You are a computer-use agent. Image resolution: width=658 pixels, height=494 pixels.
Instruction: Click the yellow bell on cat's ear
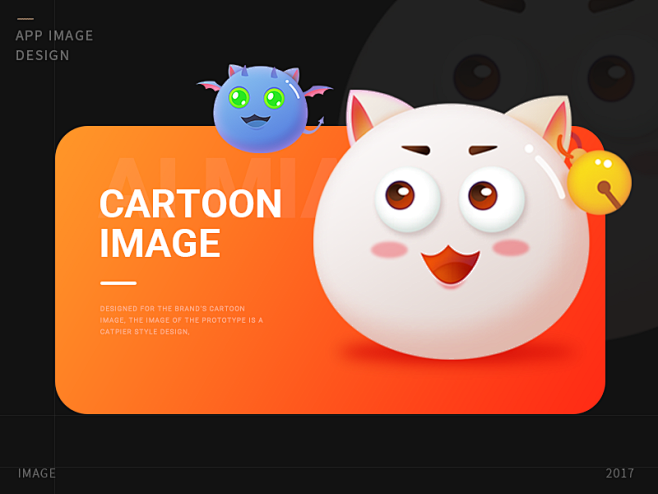click(x=599, y=182)
